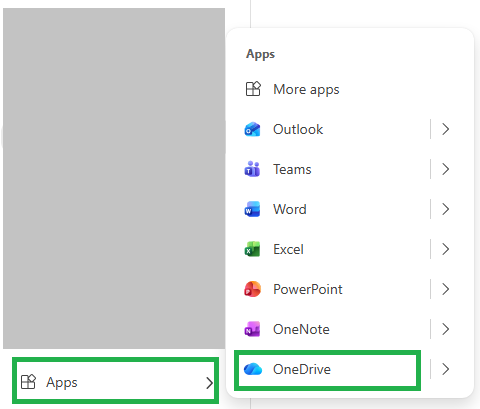
Task: Expand the Excel submenu chevron
Action: click(446, 249)
